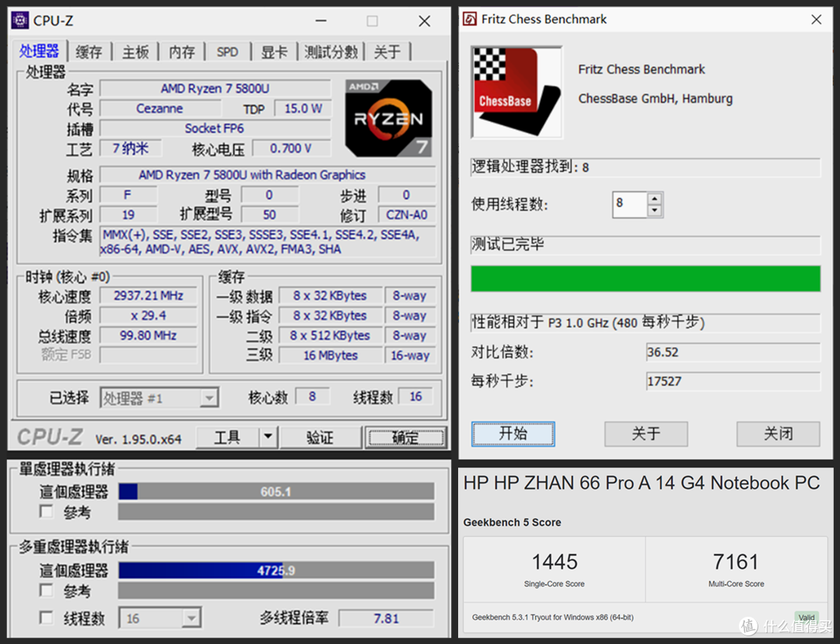Click the 0.700 V core voltage value
Viewport: 840px width, 644px height.
(x=291, y=149)
